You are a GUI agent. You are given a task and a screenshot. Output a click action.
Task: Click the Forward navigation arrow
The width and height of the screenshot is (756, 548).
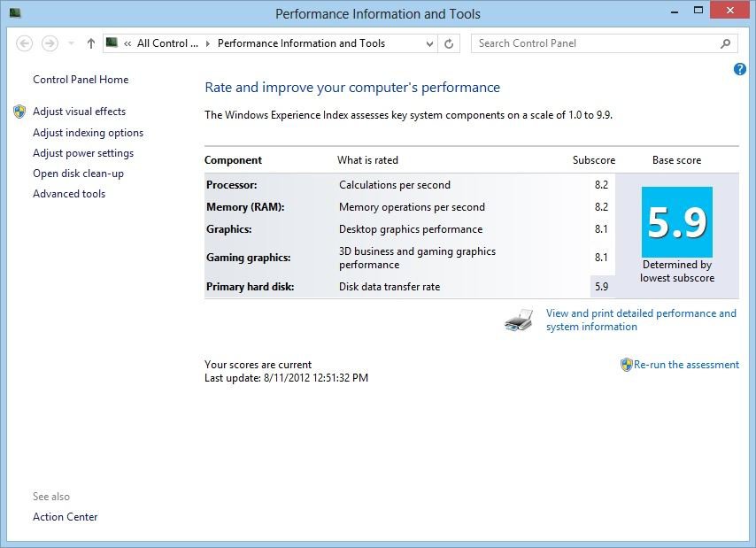click(x=50, y=43)
